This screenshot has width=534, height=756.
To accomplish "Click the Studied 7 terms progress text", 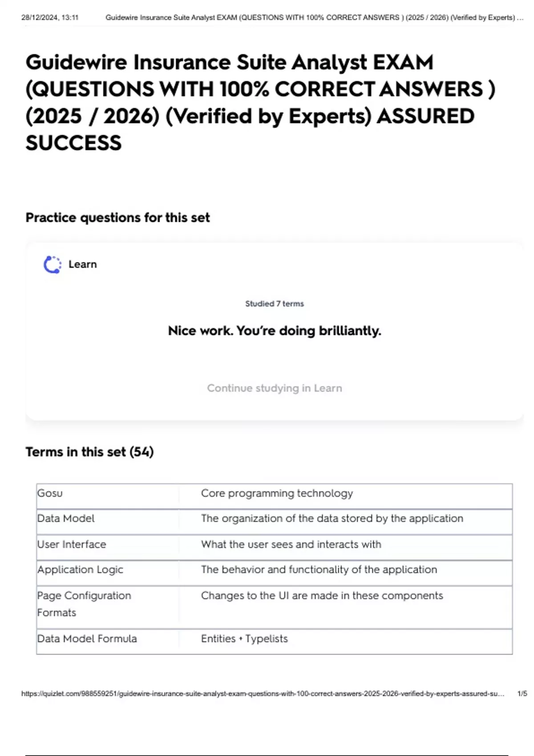I will (x=275, y=304).
